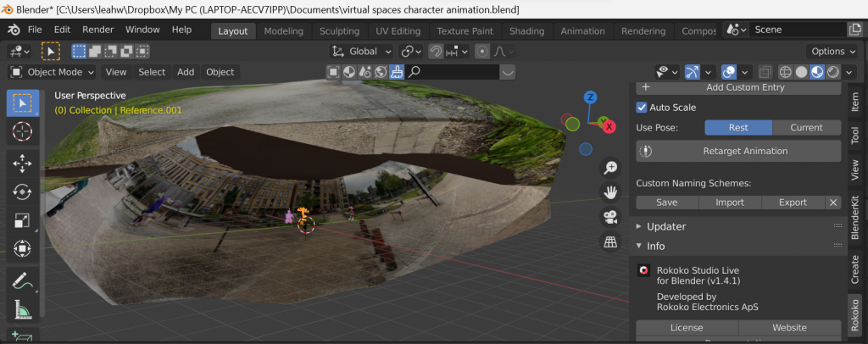
Task: Click the Add Custom Entry plus icon
Action: (645, 87)
